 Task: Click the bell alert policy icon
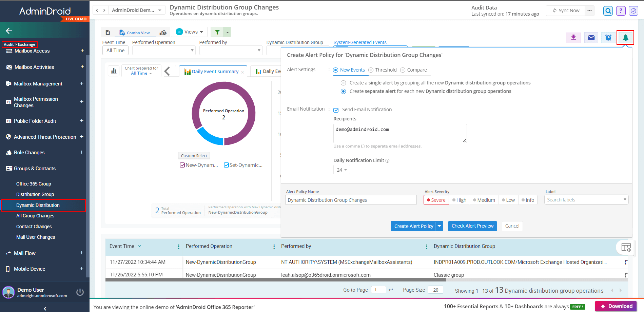click(x=625, y=38)
